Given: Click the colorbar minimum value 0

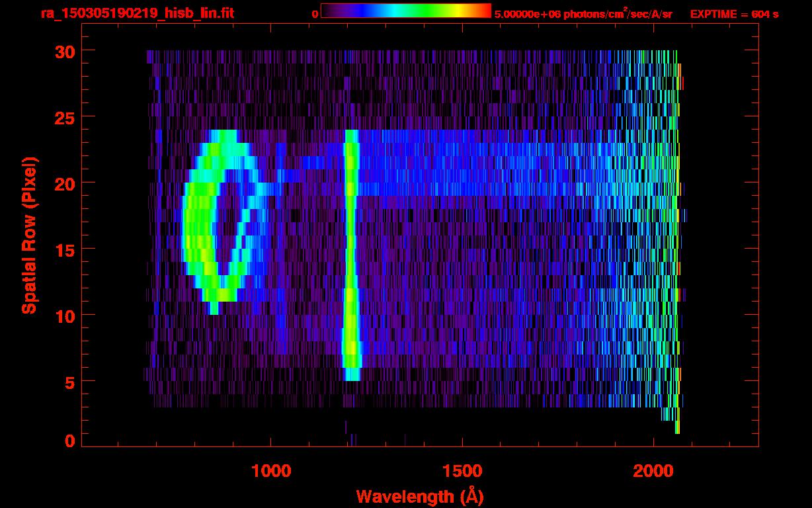Looking at the screenshot, I should pyautogui.click(x=315, y=14).
